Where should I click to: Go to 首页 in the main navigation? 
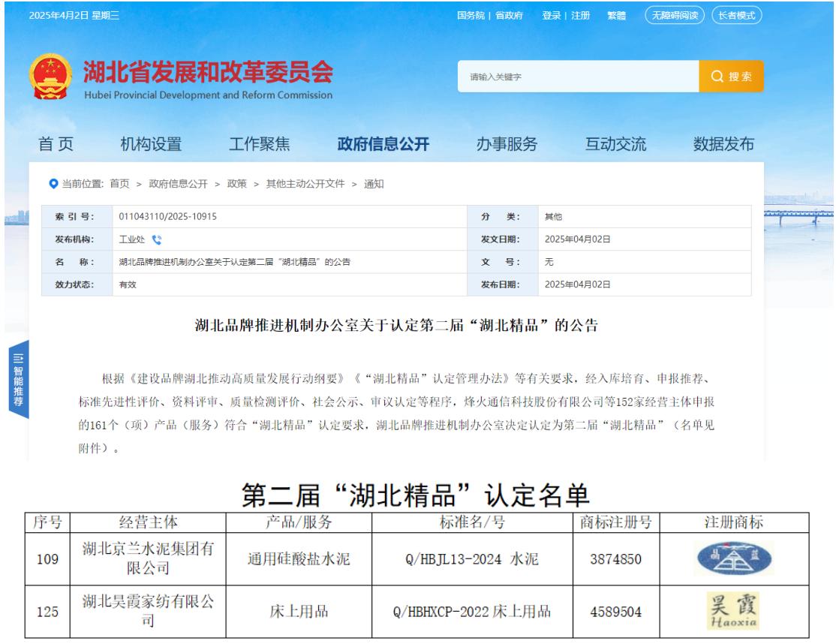pos(56,145)
